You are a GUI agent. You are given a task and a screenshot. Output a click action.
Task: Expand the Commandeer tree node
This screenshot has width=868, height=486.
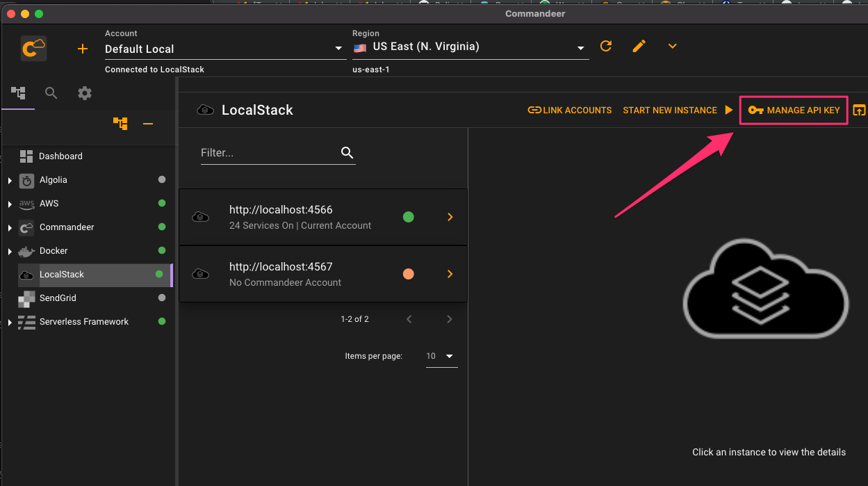pyautogui.click(x=10, y=228)
